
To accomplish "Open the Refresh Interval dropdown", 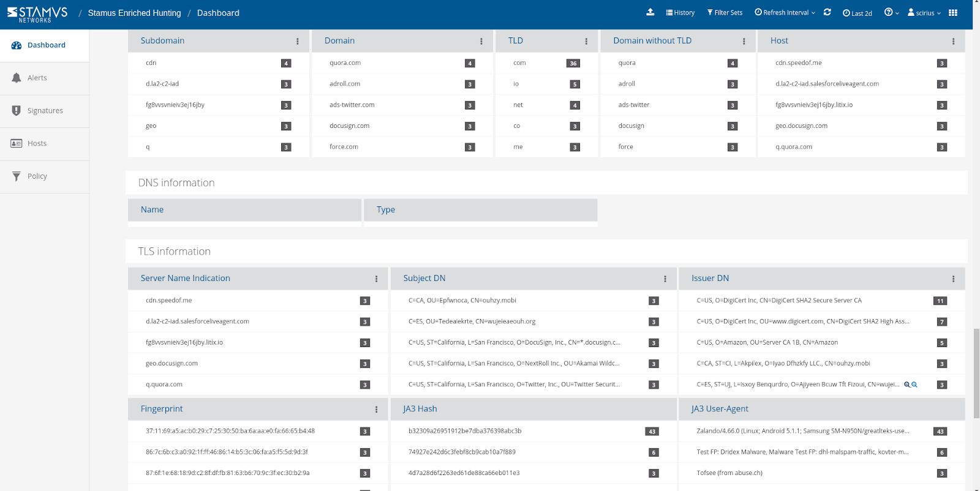I will tap(785, 13).
